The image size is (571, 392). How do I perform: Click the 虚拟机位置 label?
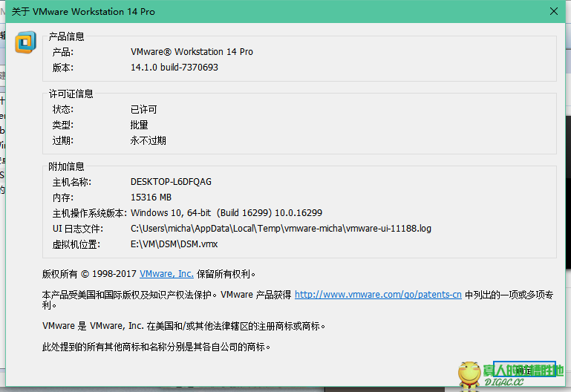(76, 244)
